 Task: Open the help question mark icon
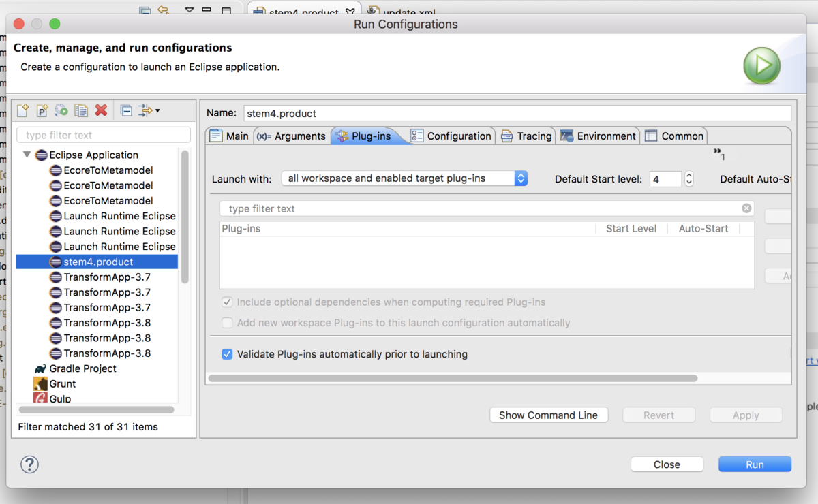pyautogui.click(x=29, y=464)
